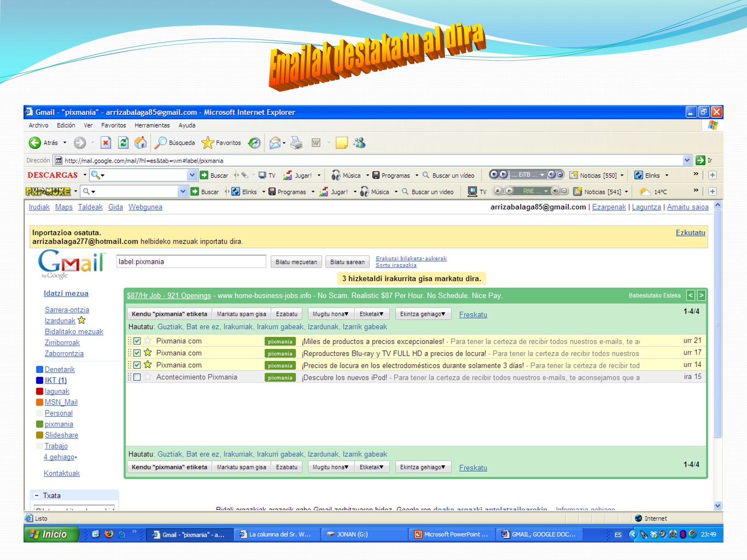
Task: Click the Inicio start button
Action: 51,534
